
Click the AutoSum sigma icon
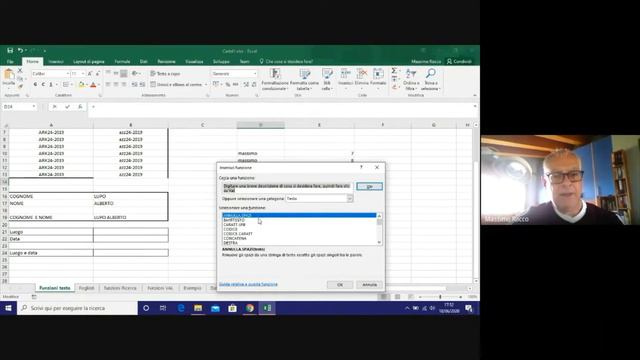tap(394, 71)
